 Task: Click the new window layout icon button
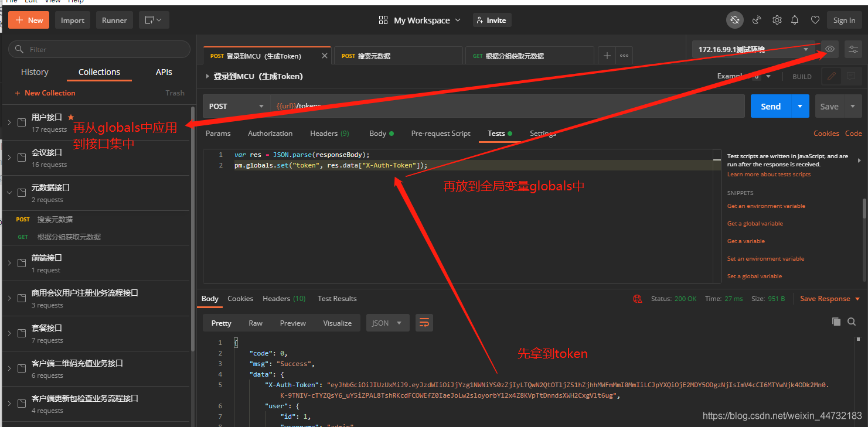[x=154, y=20]
